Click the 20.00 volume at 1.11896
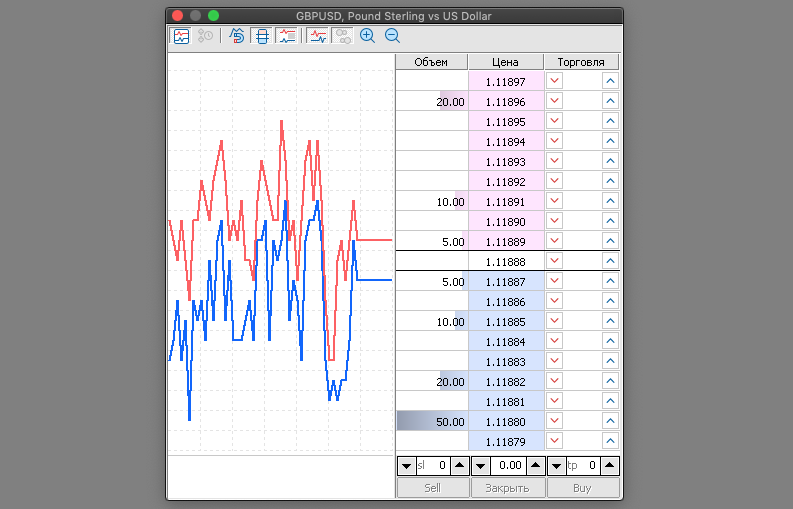This screenshot has height=509, width=793. (x=432, y=101)
